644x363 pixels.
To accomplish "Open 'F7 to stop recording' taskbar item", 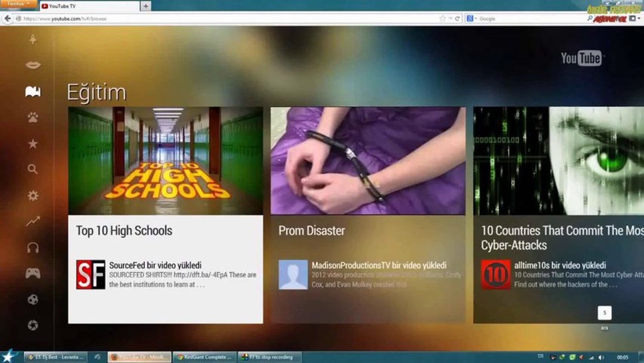I will (269, 357).
